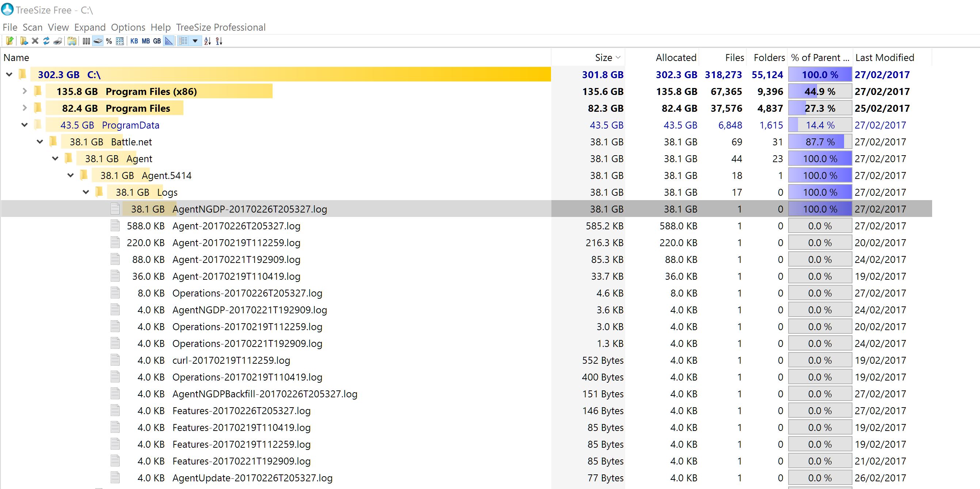Collapse the ProgramData folder
This screenshot has width=980, height=489.
click(x=25, y=125)
